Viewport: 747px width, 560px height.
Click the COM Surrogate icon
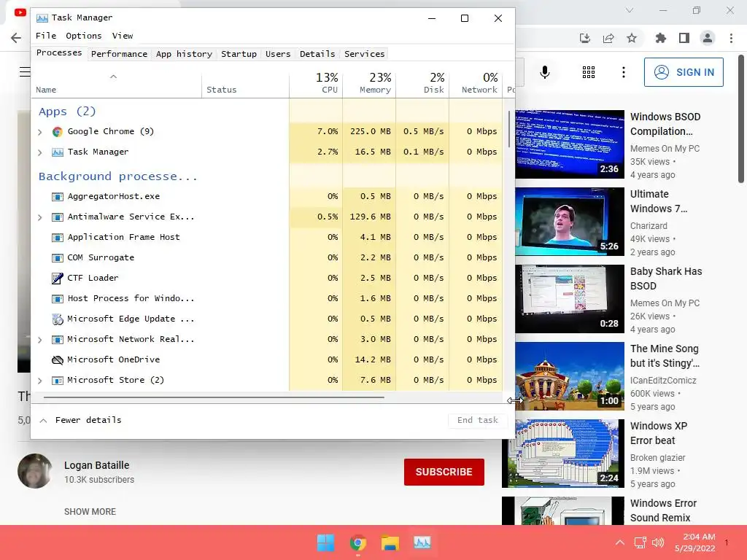coord(58,258)
